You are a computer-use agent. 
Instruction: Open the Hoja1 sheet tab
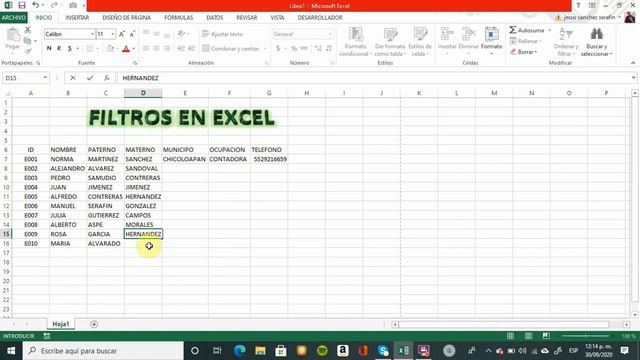click(61, 324)
